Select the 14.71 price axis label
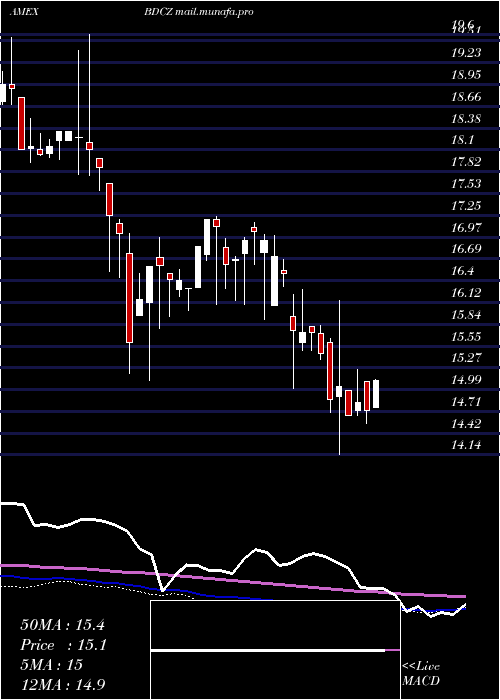The width and height of the screenshot is (500, 700). 467,402
